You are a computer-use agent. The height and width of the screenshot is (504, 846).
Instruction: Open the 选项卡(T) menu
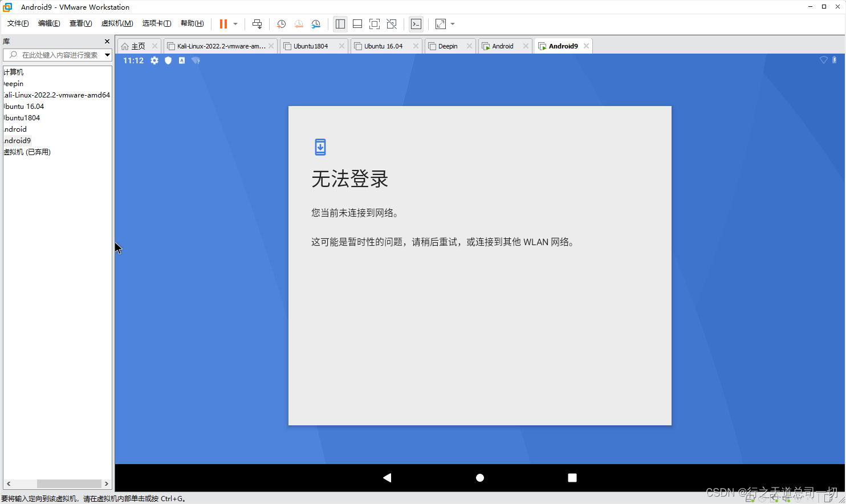pyautogui.click(x=157, y=23)
